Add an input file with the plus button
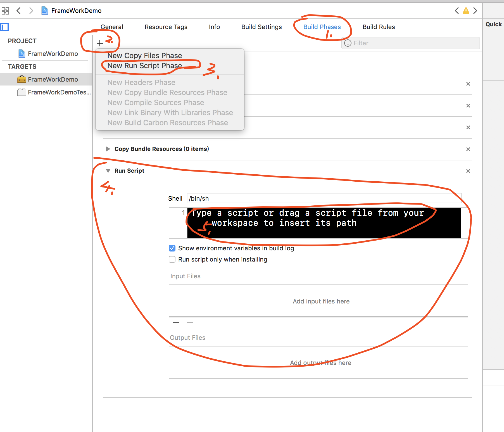The height and width of the screenshot is (432, 504). click(176, 323)
